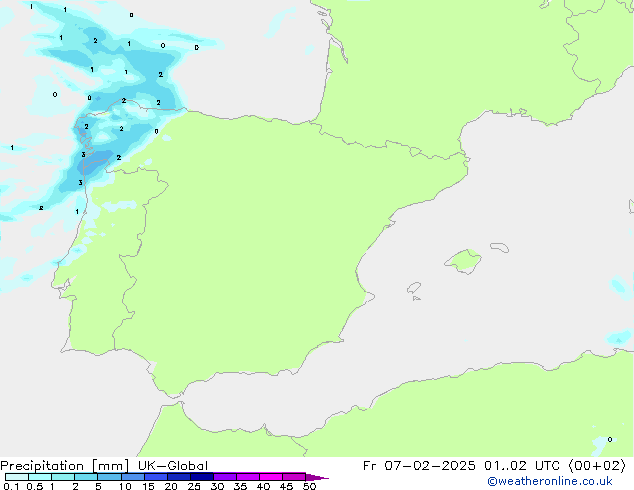Click the "40" legend scale label
Screen dimensions: 634x490
tap(263, 486)
